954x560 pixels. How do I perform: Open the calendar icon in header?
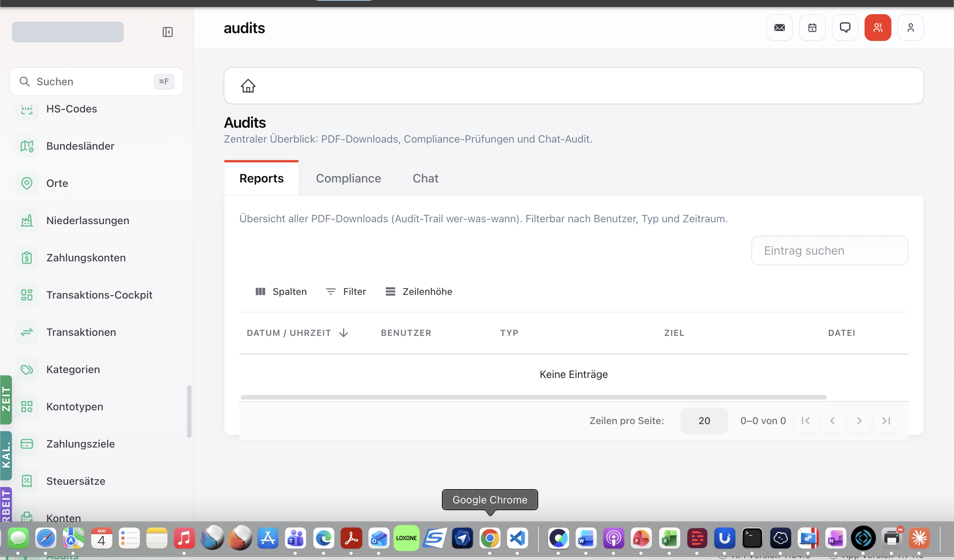pyautogui.click(x=812, y=28)
